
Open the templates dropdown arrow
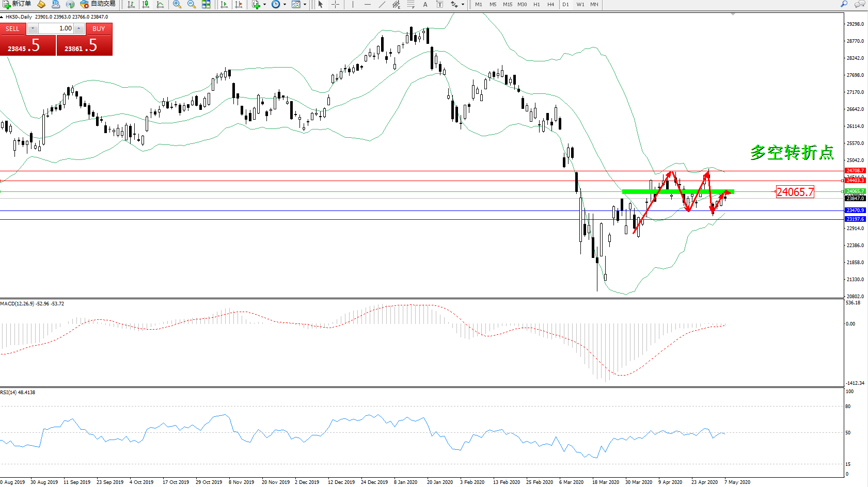coord(305,4)
